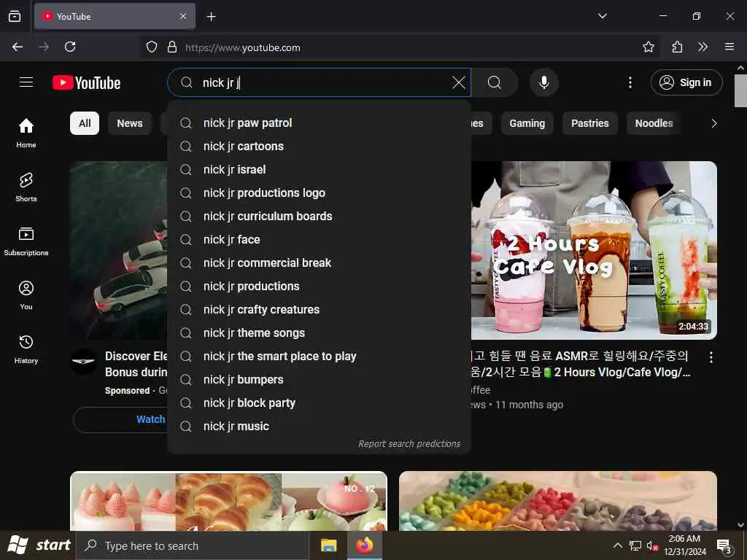
Task: Go back to the previous page
Action: (x=18, y=47)
